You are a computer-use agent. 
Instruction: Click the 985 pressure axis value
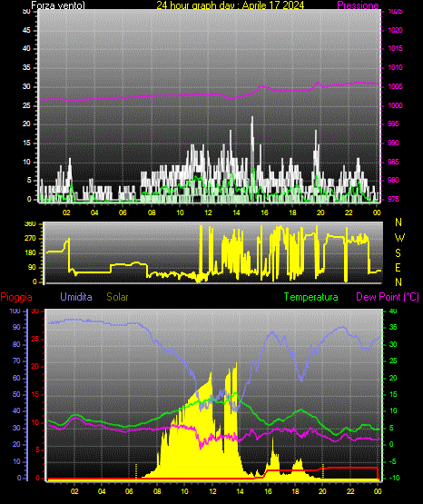point(393,162)
